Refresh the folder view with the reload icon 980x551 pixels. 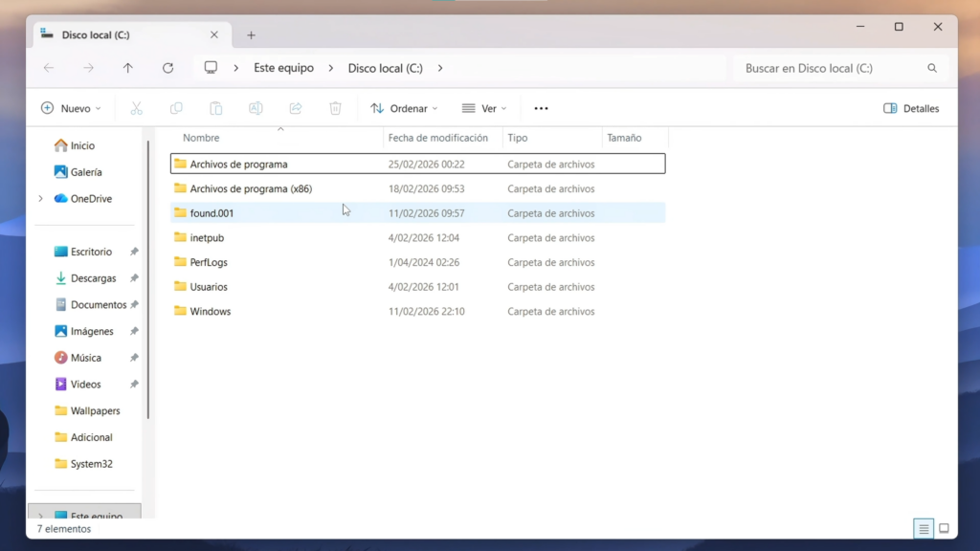(167, 68)
